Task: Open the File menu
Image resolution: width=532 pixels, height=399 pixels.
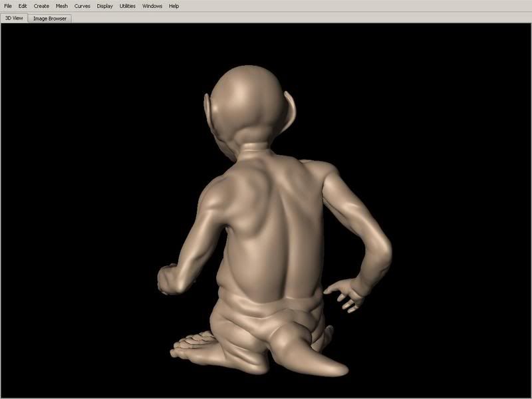Action: [8, 6]
